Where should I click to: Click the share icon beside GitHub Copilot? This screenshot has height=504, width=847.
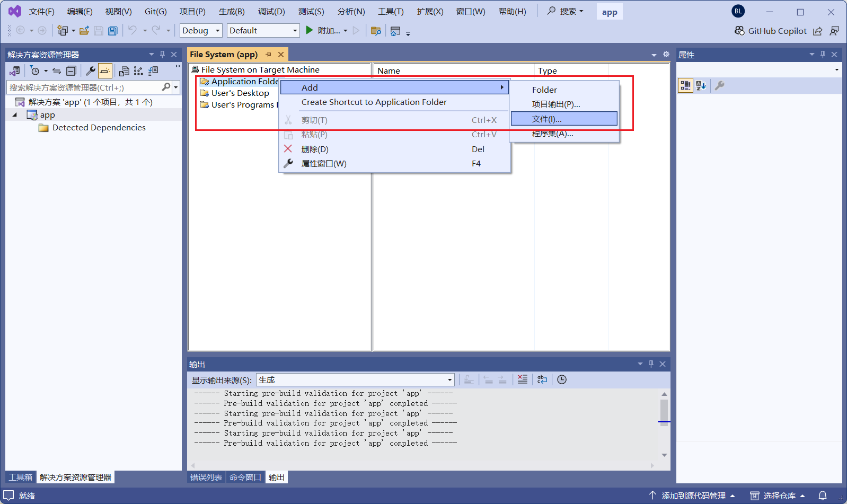818,31
